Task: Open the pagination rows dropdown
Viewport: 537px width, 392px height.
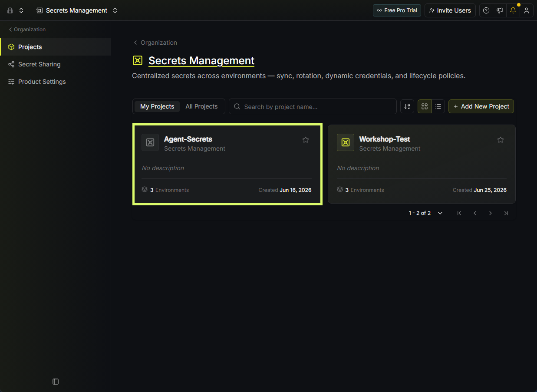Action: pyautogui.click(x=440, y=213)
